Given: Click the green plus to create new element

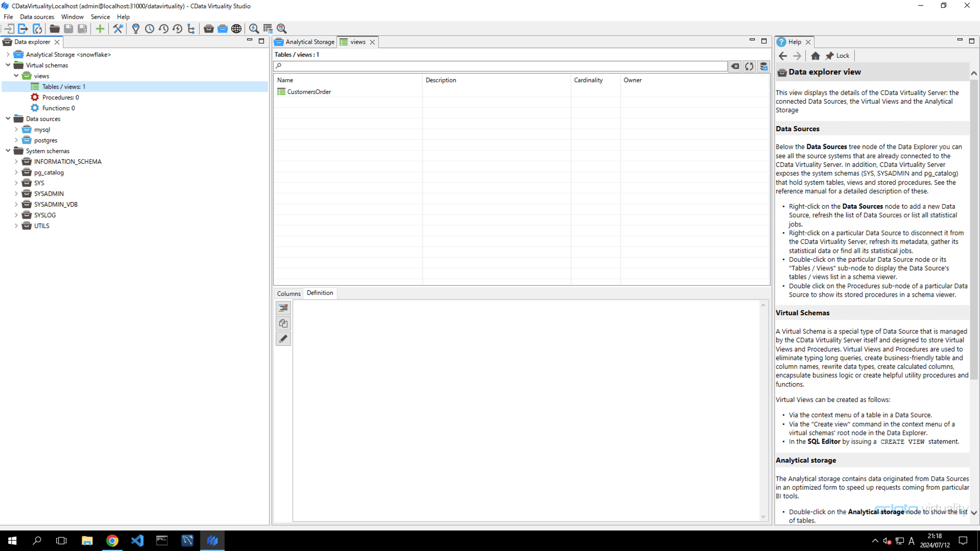Looking at the screenshot, I should pyautogui.click(x=100, y=29).
